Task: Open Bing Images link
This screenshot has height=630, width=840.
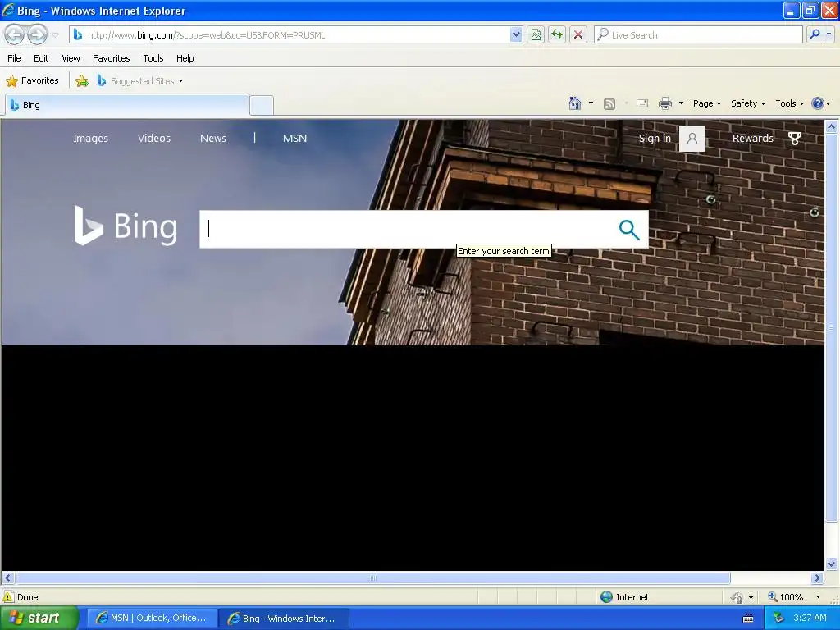Action: coord(90,138)
